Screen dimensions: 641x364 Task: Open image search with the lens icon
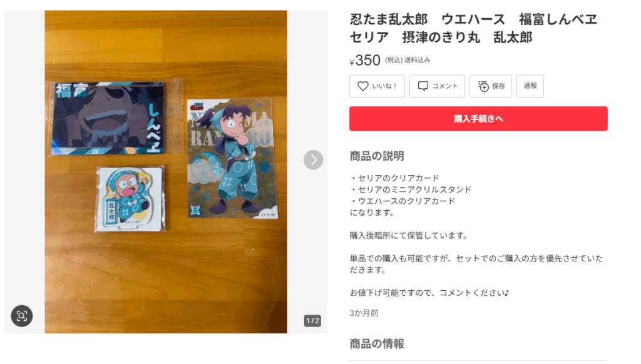point(22,316)
